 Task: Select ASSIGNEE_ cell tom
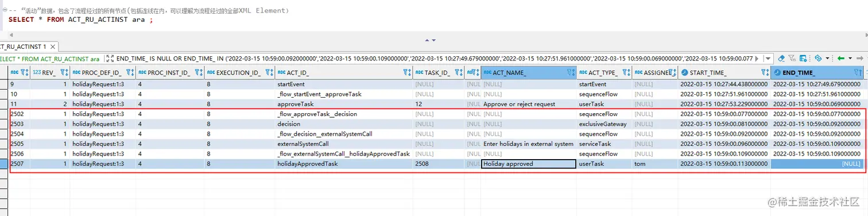pyautogui.click(x=655, y=164)
